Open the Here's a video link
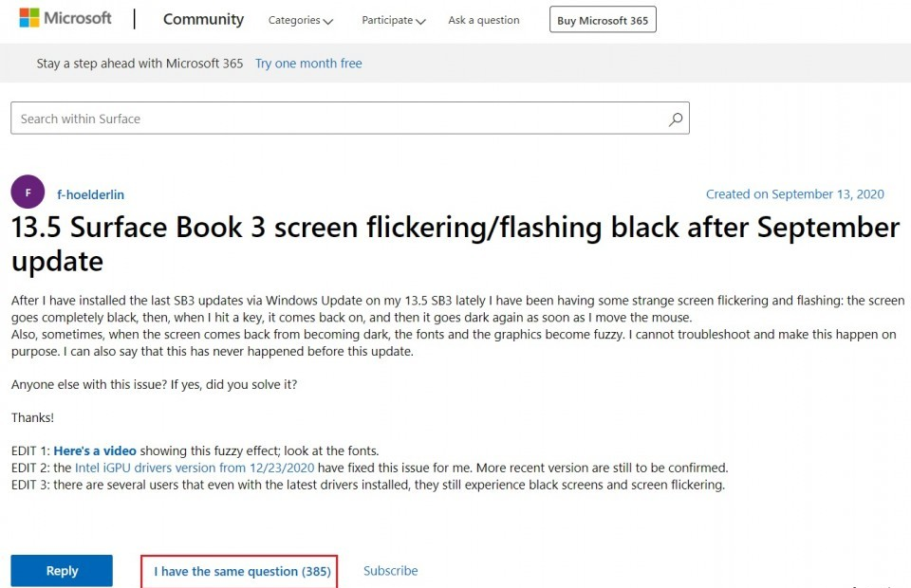Screen dimensions: 911x588 [95, 451]
